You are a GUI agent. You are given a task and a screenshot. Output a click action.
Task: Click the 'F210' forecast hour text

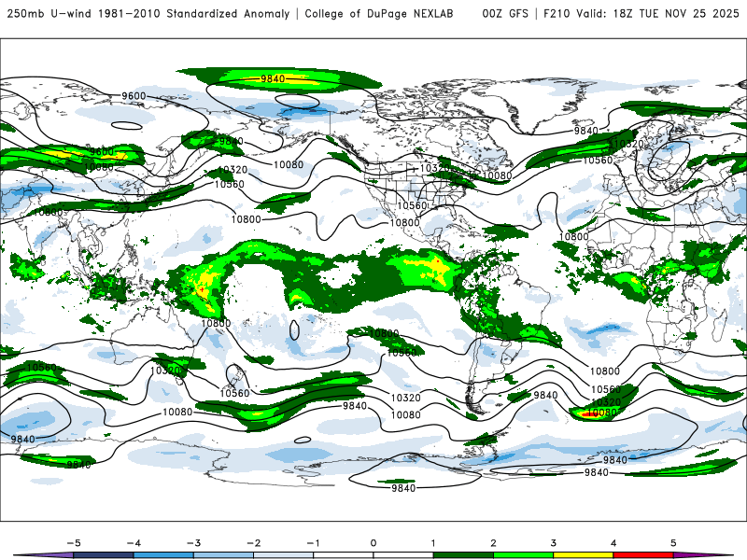pyautogui.click(x=557, y=14)
